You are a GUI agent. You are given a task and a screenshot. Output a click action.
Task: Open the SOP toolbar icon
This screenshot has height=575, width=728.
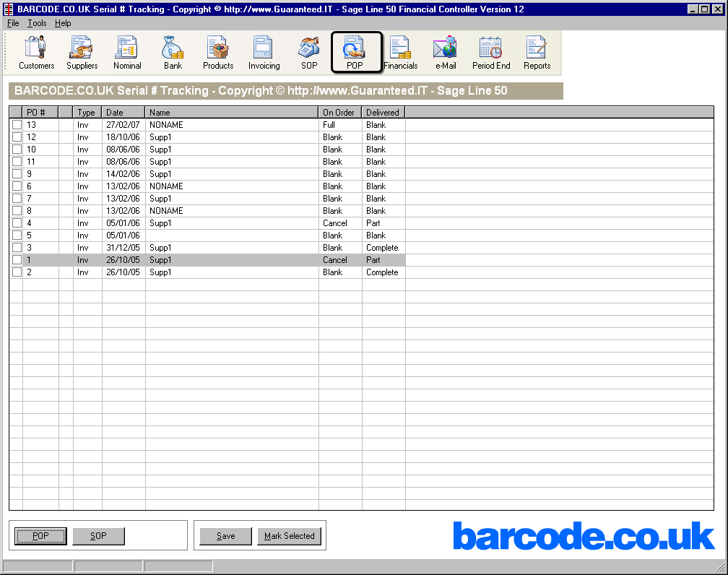click(309, 53)
